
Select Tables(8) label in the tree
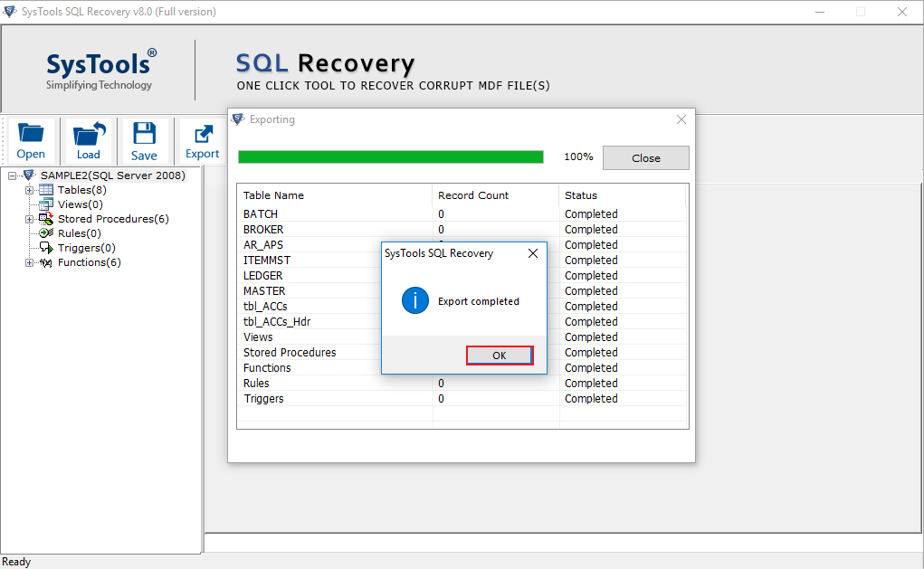(82, 190)
